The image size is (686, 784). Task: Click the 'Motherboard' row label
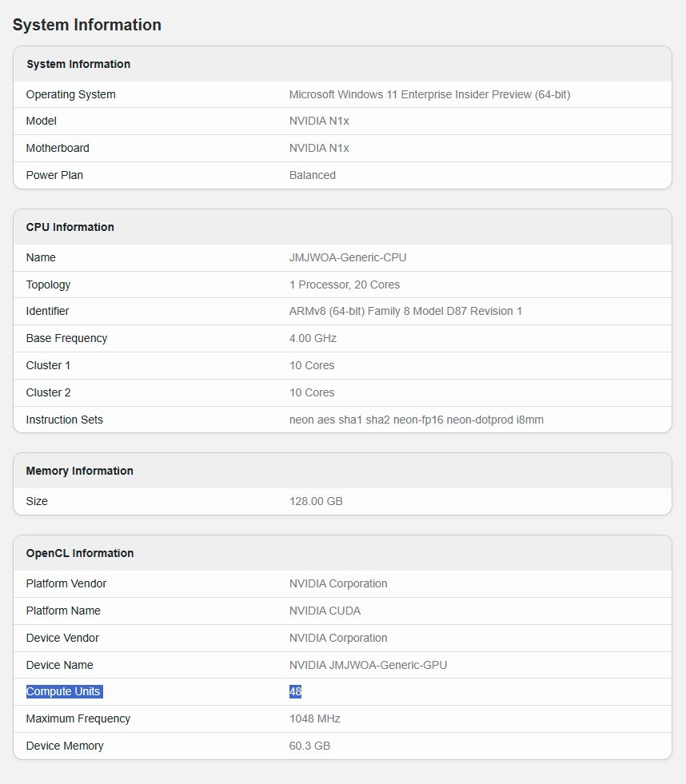click(58, 148)
